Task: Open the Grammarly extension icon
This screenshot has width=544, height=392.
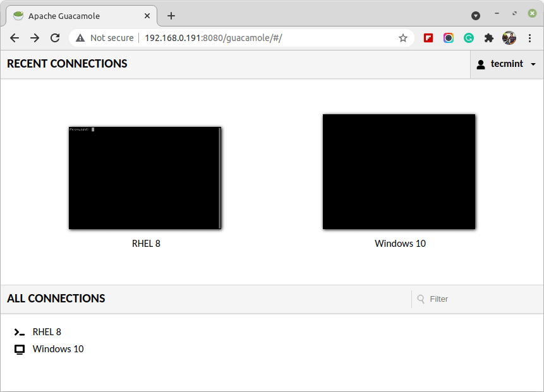Action: tap(469, 38)
